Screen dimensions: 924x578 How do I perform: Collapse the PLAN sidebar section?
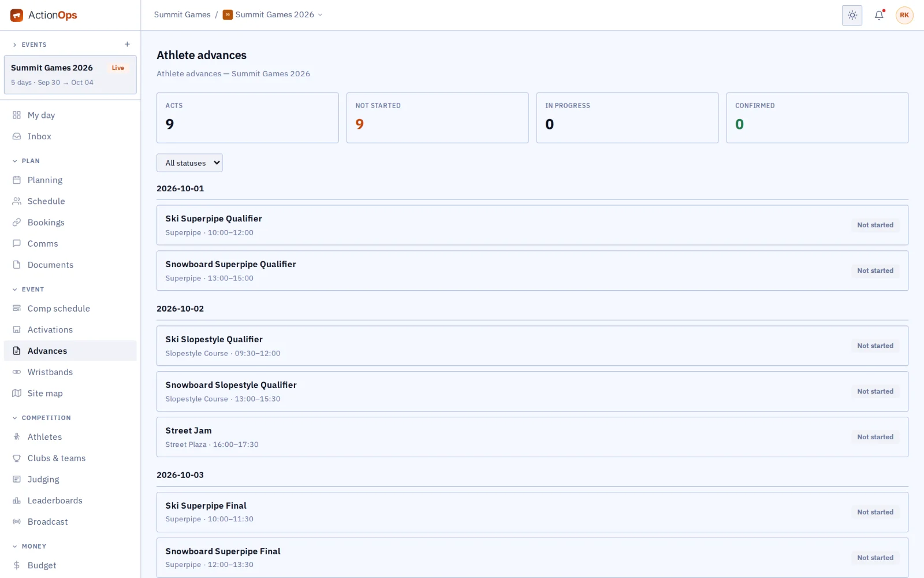26,161
